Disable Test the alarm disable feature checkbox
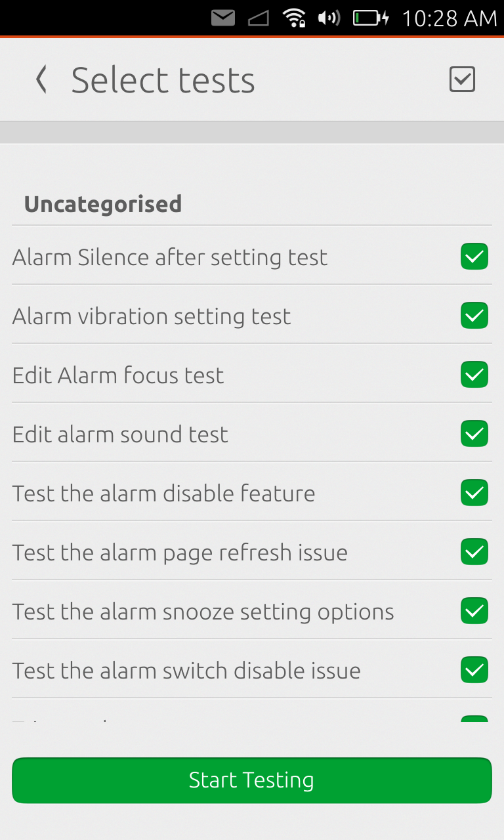Image resolution: width=504 pixels, height=840 pixels. point(474,493)
